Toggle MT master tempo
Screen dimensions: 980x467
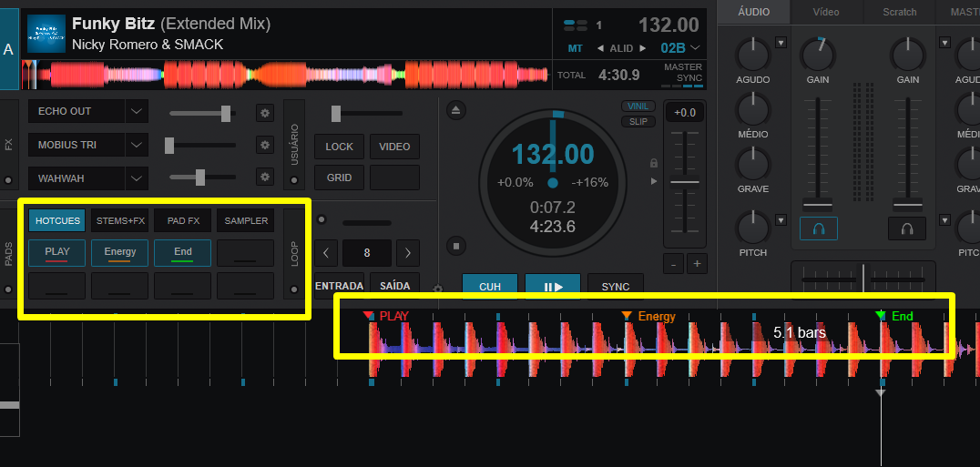click(575, 48)
